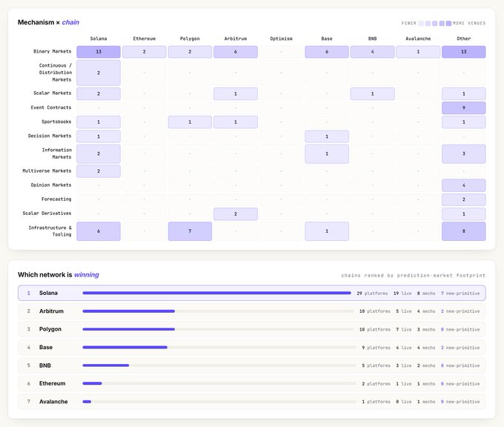Click Arbitrum's footprint progress bar
Viewport: 504px width, 427px height.
tap(218, 311)
